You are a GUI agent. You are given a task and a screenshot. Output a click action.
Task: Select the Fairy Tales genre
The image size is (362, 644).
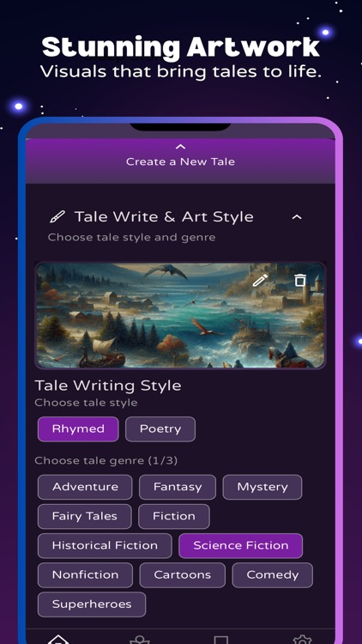pos(85,516)
